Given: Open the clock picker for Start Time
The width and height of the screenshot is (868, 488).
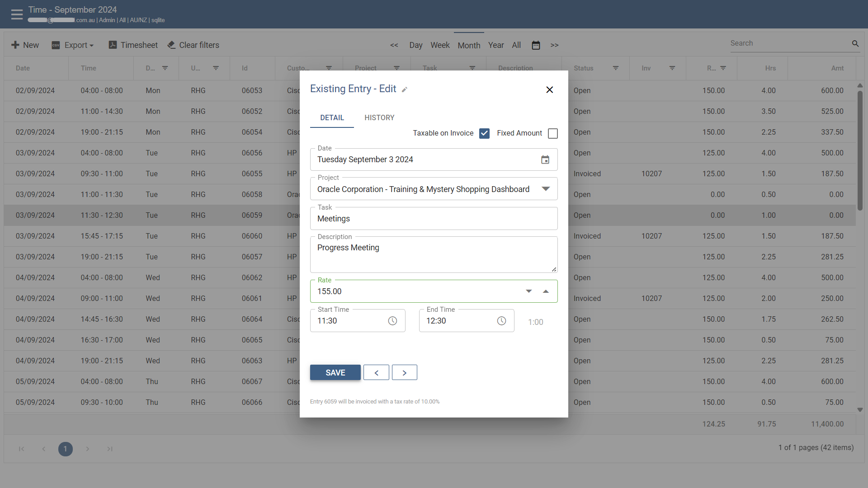Looking at the screenshot, I should pos(392,321).
